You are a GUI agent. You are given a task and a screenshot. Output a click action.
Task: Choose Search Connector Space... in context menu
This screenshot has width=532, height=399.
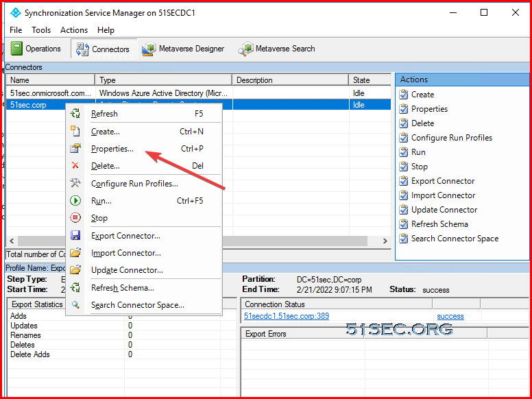click(138, 305)
